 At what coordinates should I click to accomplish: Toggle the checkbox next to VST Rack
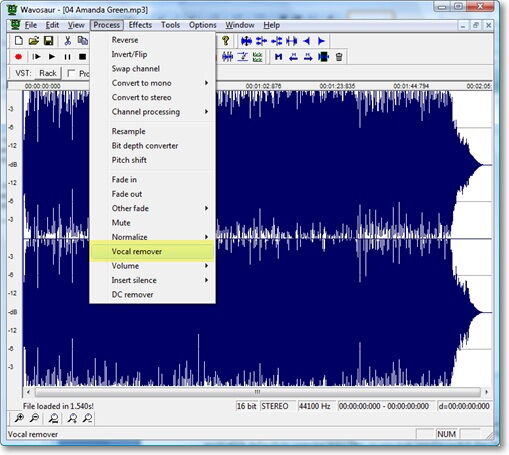(x=71, y=73)
